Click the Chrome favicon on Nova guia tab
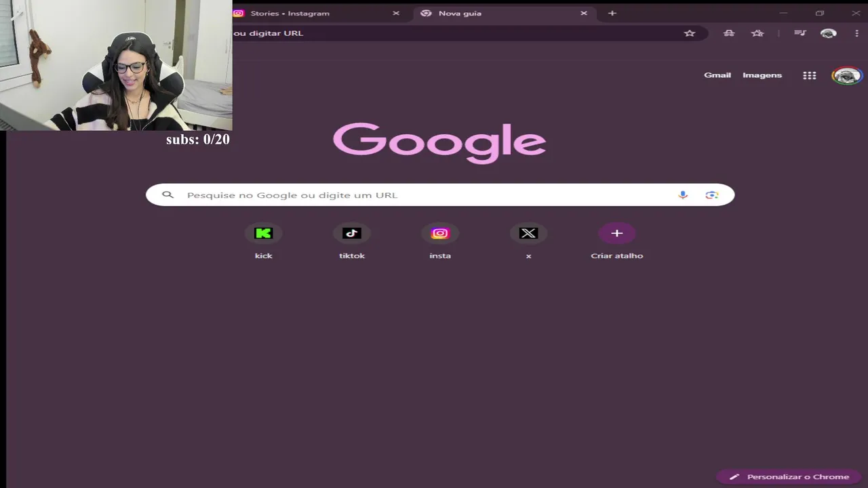Image resolution: width=868 pixels, height=488 pixels. pos(426,13)
